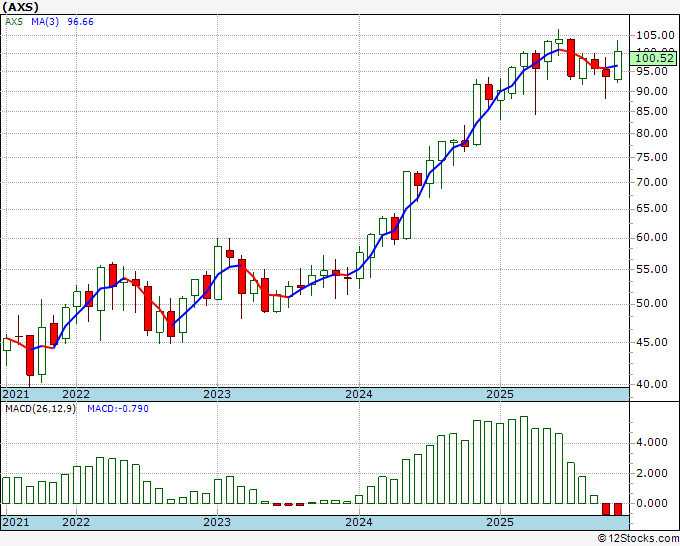Click the current price tag 100.52
This screenshot has width=680, height=546.
(x=653, y=59)
